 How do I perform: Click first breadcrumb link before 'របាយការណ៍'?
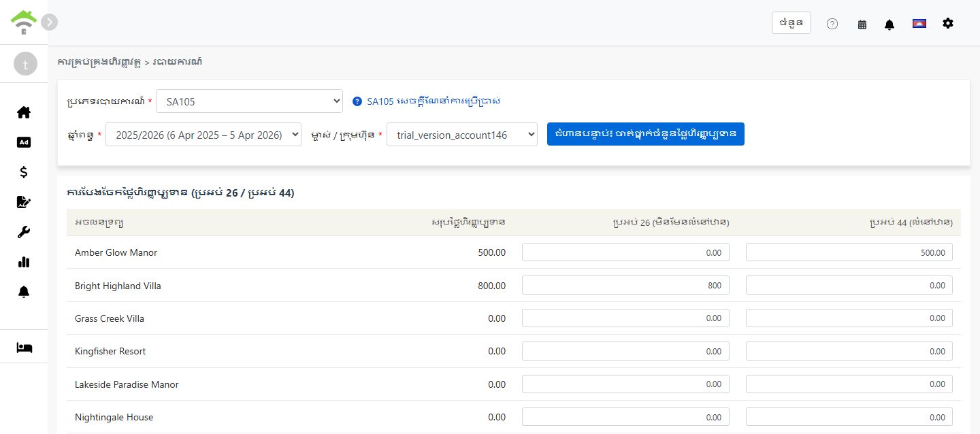tap(99, 63)
